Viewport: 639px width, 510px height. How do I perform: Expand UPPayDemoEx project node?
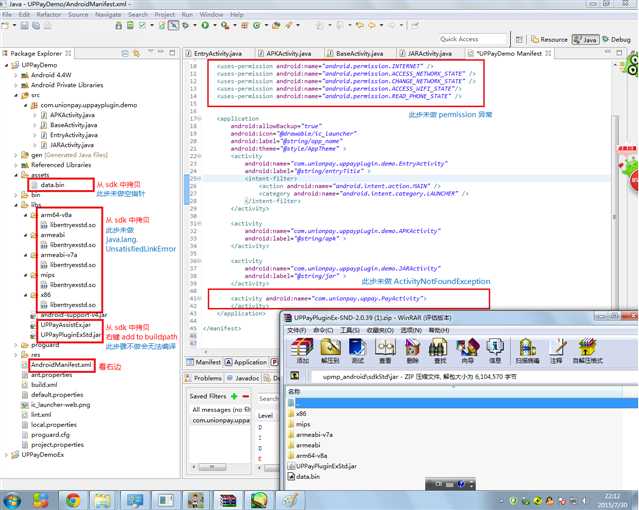pos(6,455)
